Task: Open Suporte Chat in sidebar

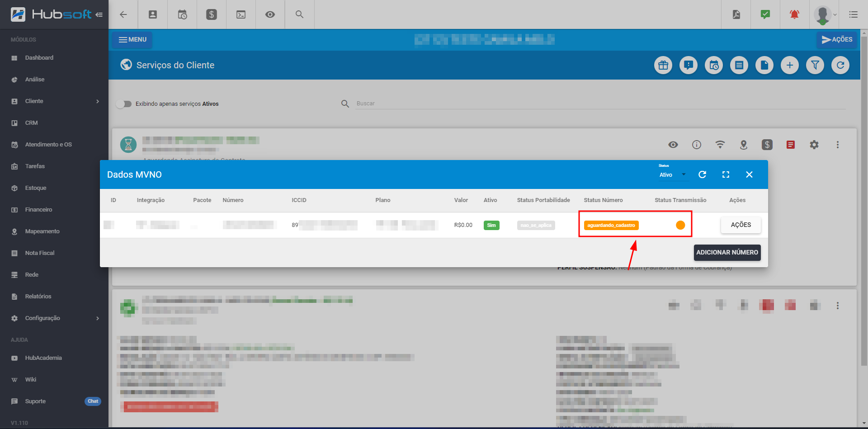Action: tap(54, 401)
